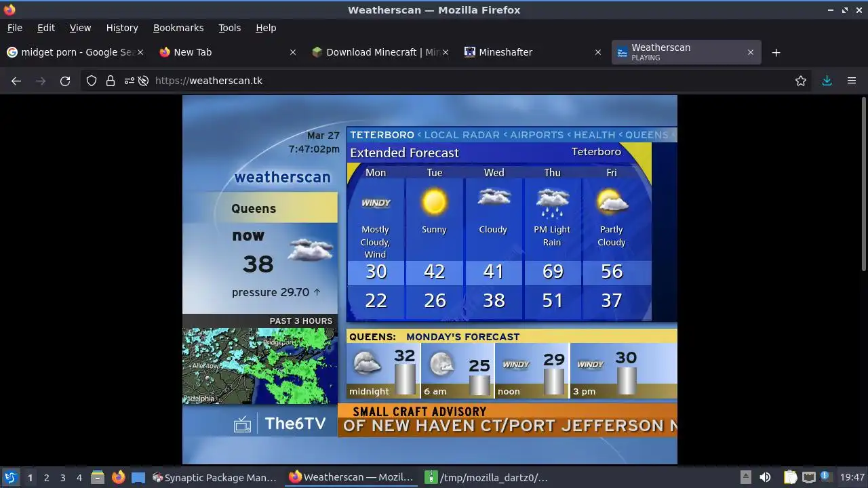The width and height of the screenshot is (868, 488).
Task: Switch to workspace 3 in taskbar
Action: pyautogui.click(x=62, y=477)
